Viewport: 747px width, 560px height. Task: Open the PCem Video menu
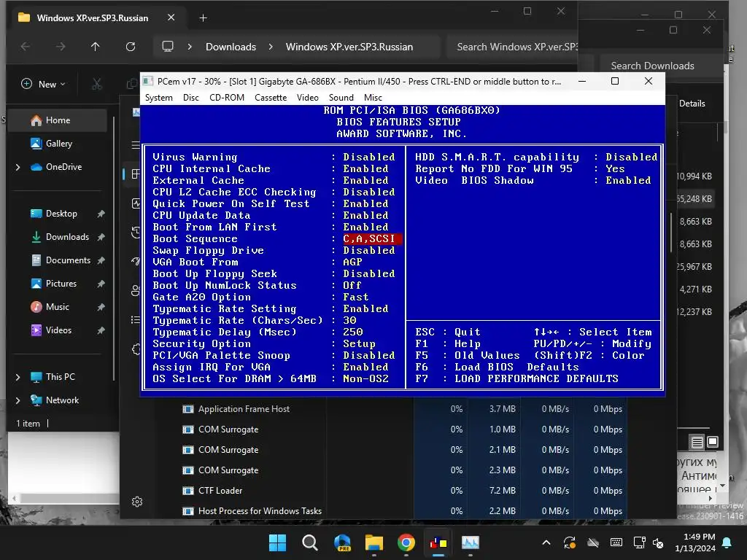tap(307, 98)
